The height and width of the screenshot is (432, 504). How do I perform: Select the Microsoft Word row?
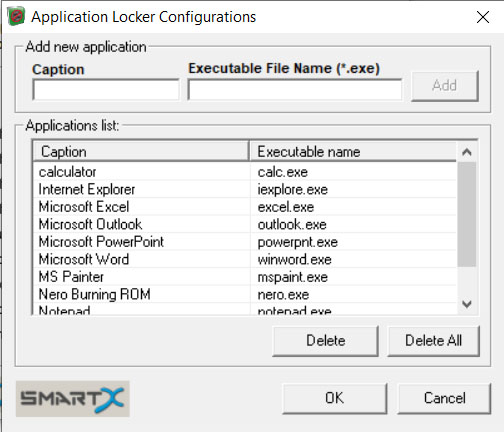click(x=245, y=259)
